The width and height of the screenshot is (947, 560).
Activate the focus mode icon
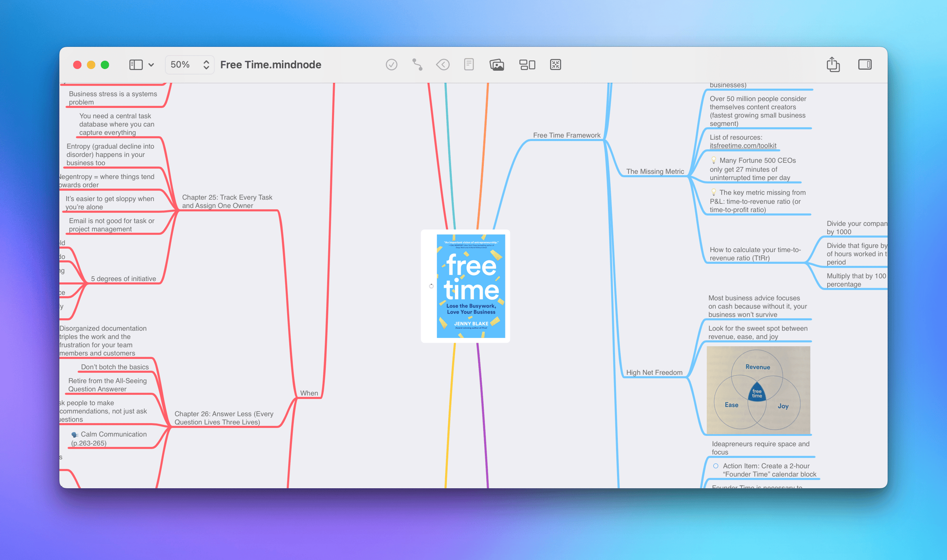pyautogui.click(x=555, y=65)
